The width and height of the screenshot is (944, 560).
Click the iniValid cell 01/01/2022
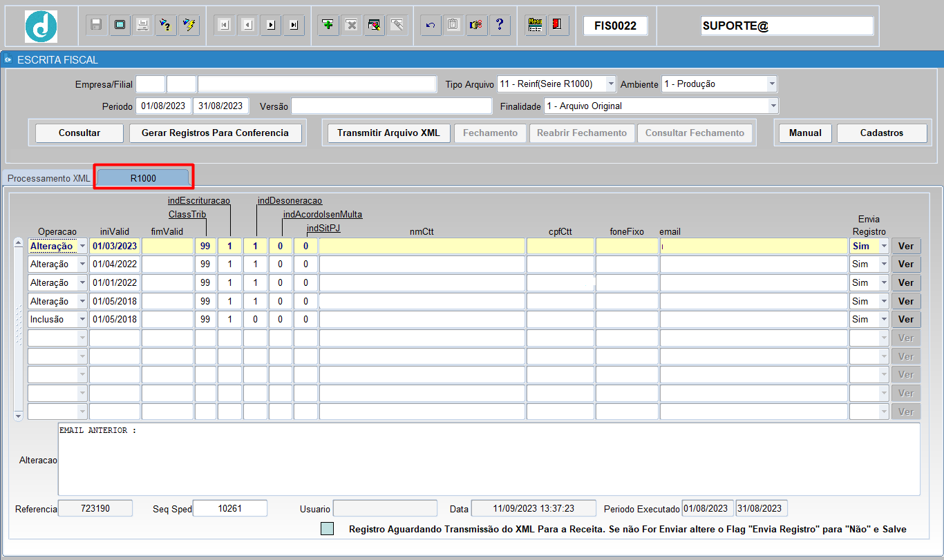tap(115, 283)
